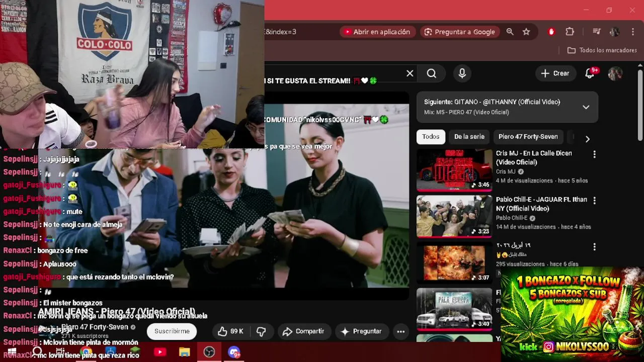644x362 pixels.
Task: Show more filter chips with the right arrow
Action: coord(587,139)
